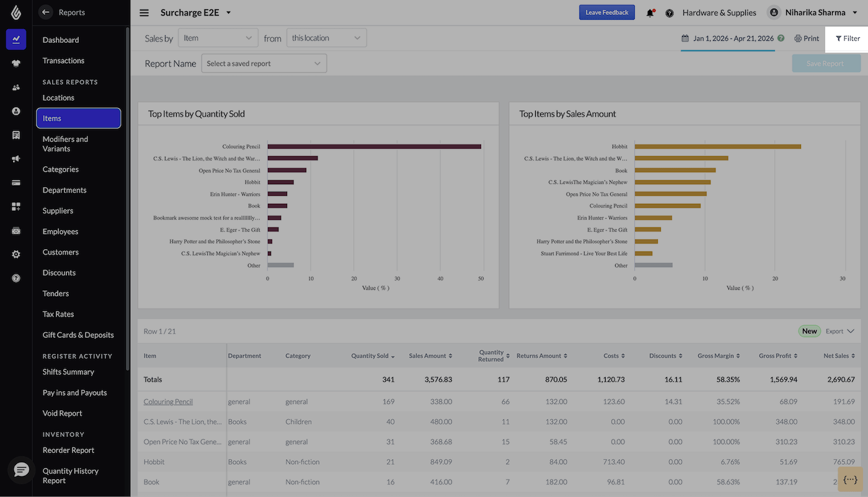The height and width of the screenshot is (497, 868).
Task: Open the 'this location' dropdown
Action: [x=326, y=38]
